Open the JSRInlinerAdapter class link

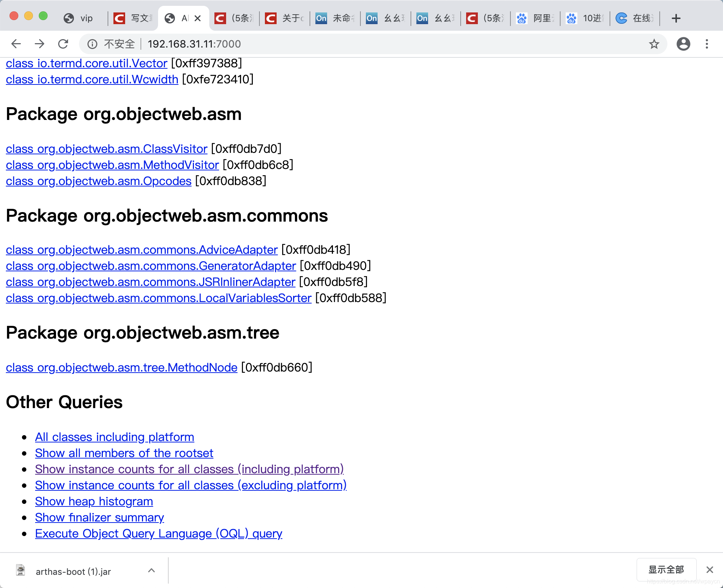151,282
